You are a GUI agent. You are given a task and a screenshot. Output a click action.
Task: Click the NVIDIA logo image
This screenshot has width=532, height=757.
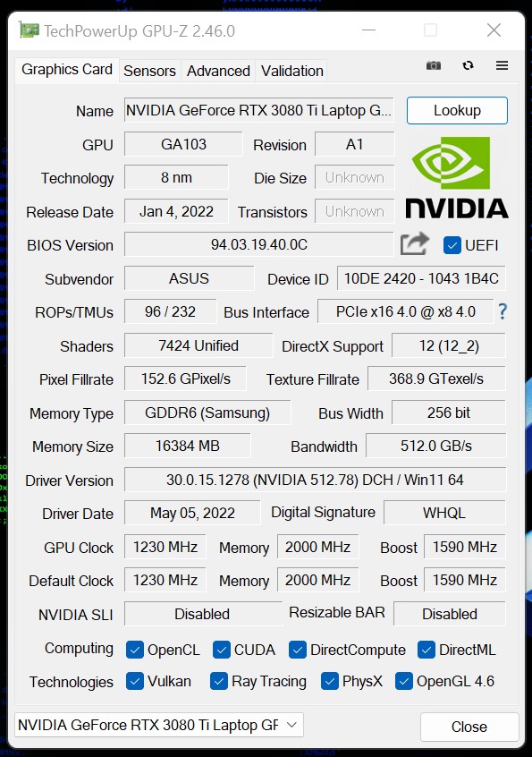[x=456, y=177]
